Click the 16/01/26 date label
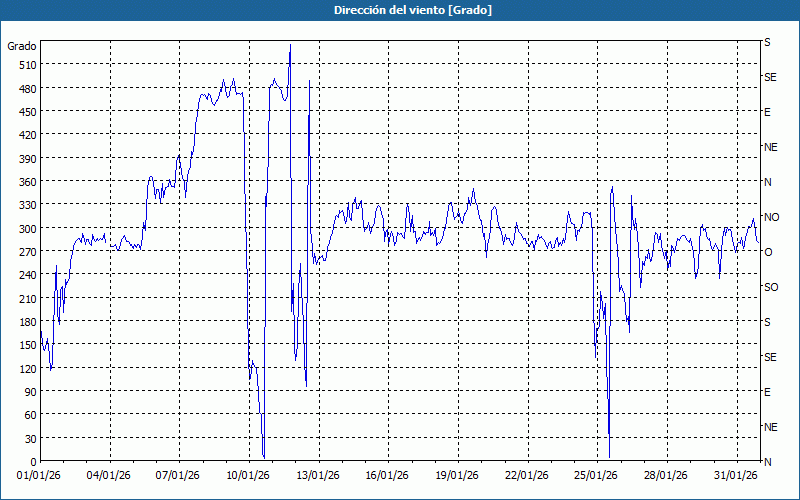The height and width of the screenshot is (500, 800). [x=387, y=476]
